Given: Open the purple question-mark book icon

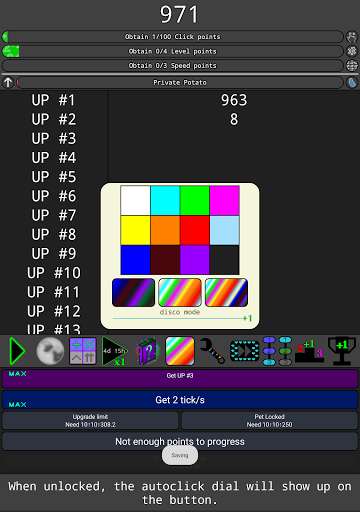Looking at the screenshot, I should pyautogui.click(x=148, y=351).
